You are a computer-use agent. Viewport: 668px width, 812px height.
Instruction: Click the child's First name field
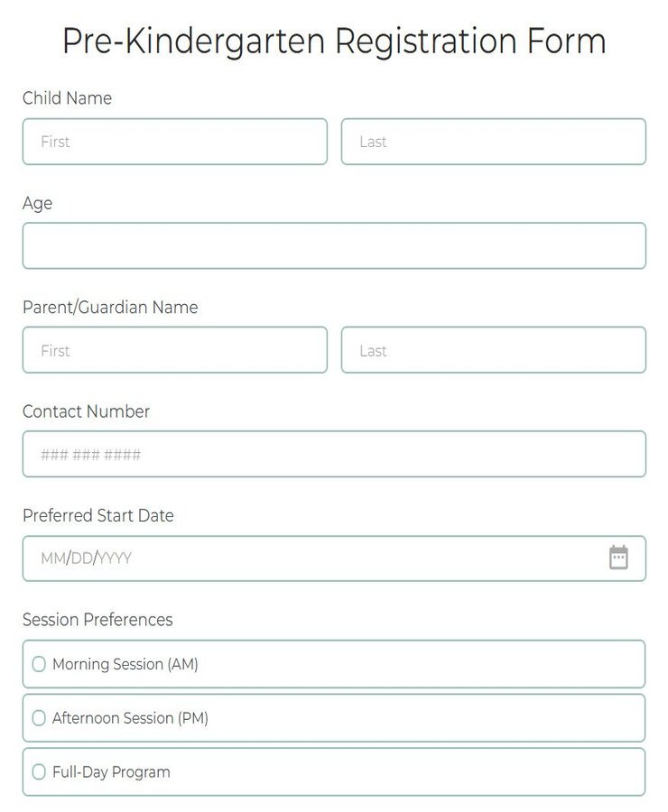(x=174, y=141)
